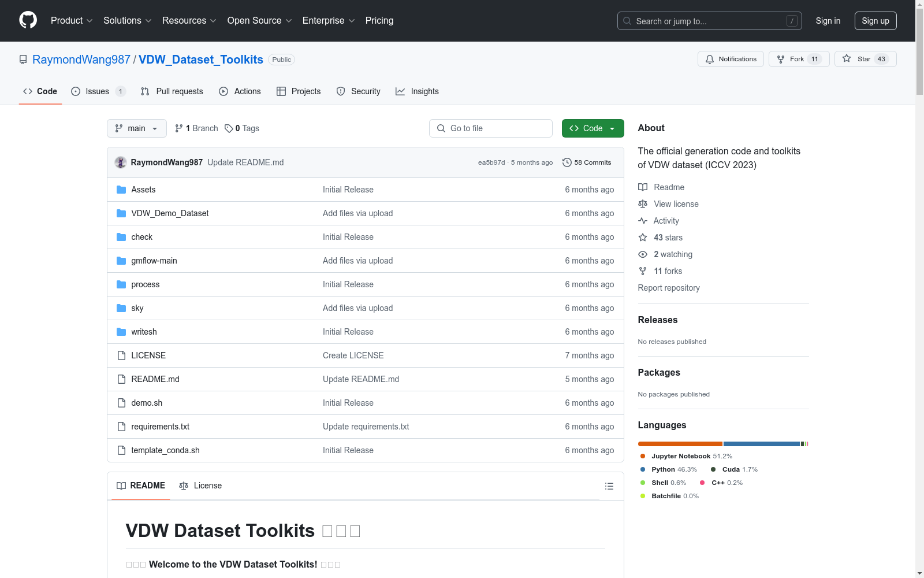
Task: Open the 1 Branch list
Action: (196, 128)
